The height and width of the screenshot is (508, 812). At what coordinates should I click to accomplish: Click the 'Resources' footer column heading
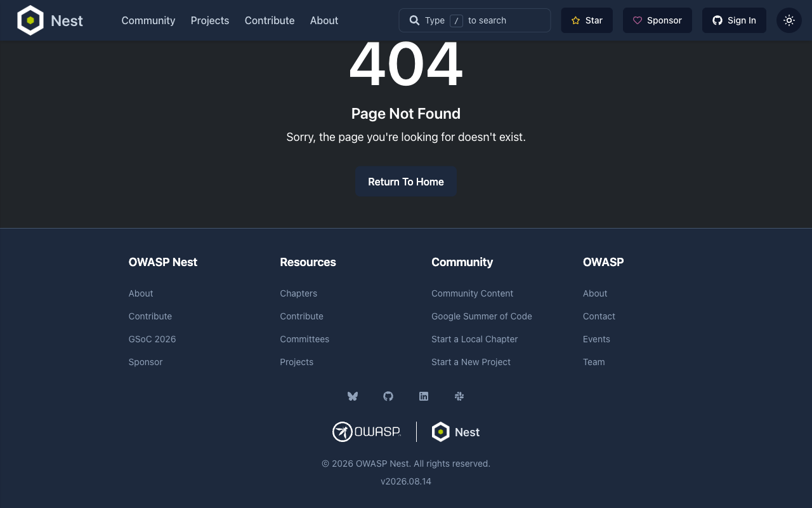pos(308,262)
